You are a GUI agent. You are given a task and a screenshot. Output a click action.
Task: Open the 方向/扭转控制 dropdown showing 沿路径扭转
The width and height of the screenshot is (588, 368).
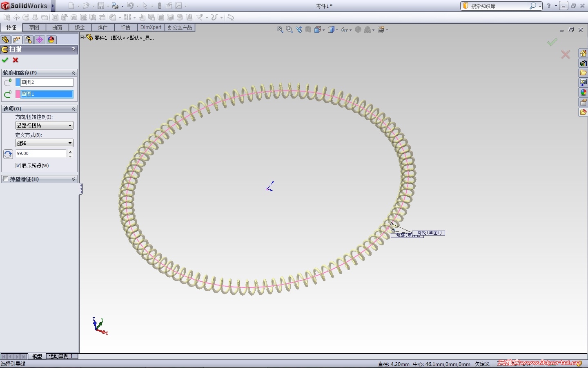tap(45, 126)
